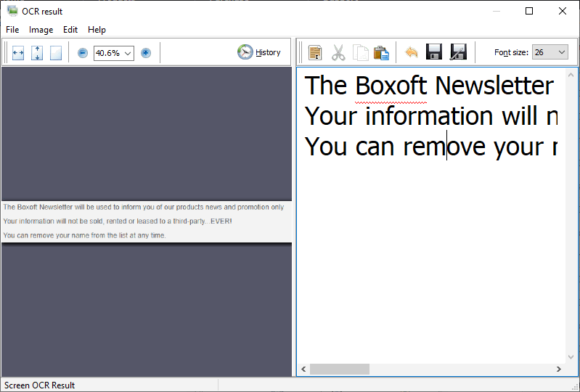The height and width of the screenshot is (392, 580).
Task: Click the horizontal scrollbar thumb in text pane
Action: [340, 369]
